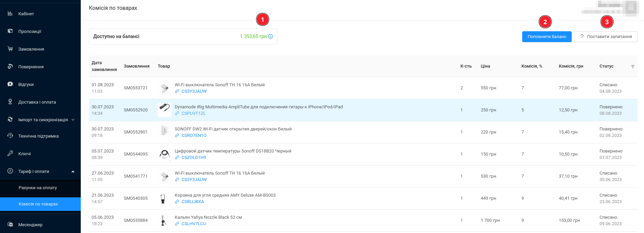Click the Кабінет chart icon in sidebar

(10, 14)
